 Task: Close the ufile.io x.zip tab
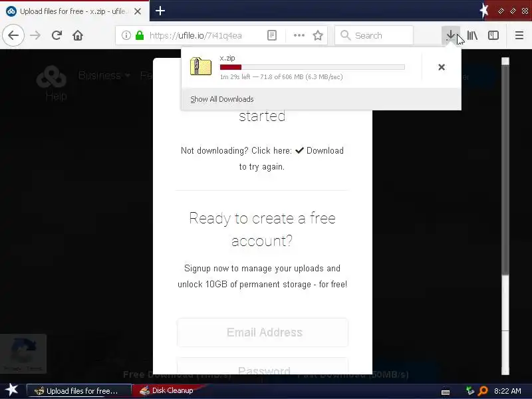click(138, 11)
